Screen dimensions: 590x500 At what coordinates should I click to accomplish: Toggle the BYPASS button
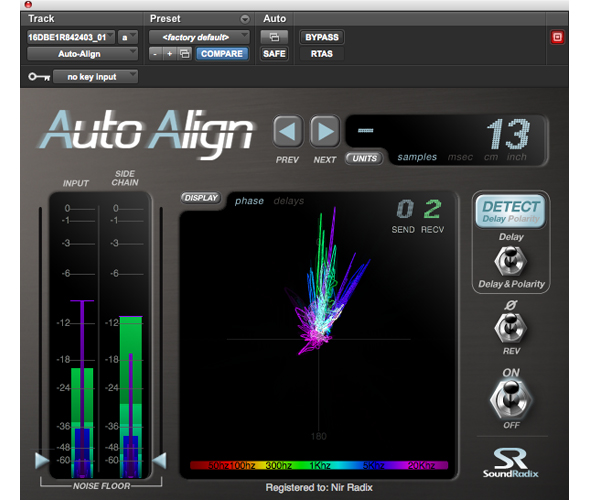coord(322,37)
